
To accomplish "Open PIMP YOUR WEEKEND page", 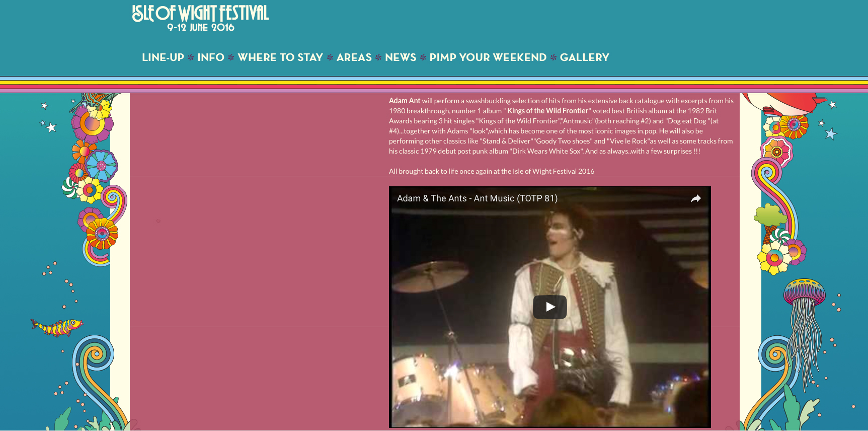I will pos(488,57).
